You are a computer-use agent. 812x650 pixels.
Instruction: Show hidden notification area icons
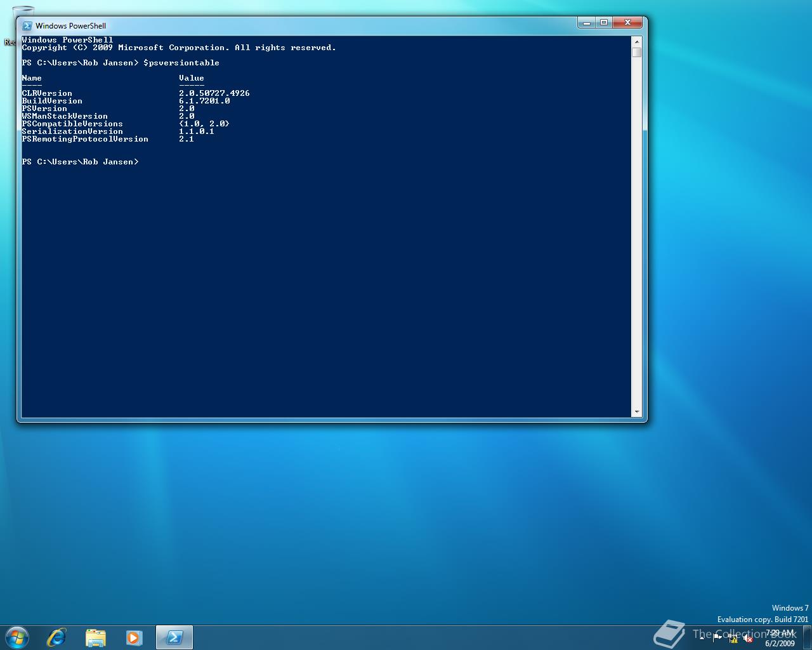[x=702, y=639]
